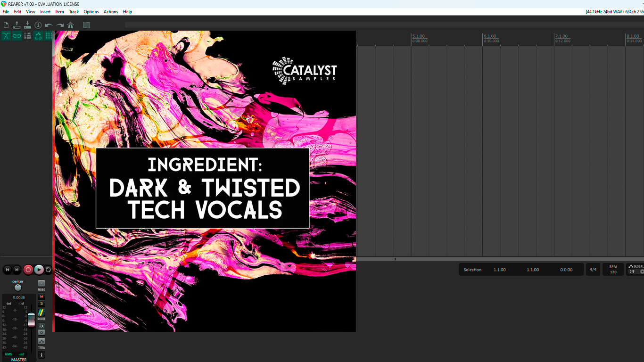Click the master track info icon

[x=41, y=355]
